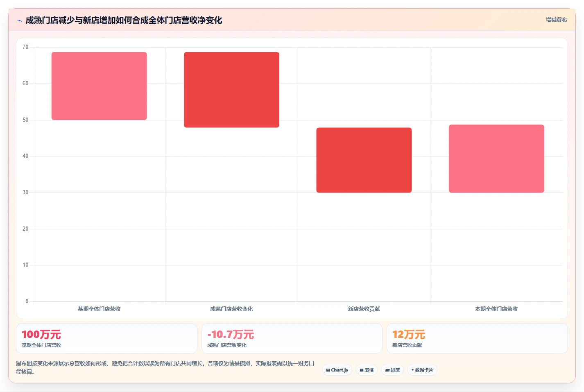Image resolution: width=584 pixels, height=392 pixels.
Task: Click x-axis label 成熟门店营收变化
Action: coord(231,309)
